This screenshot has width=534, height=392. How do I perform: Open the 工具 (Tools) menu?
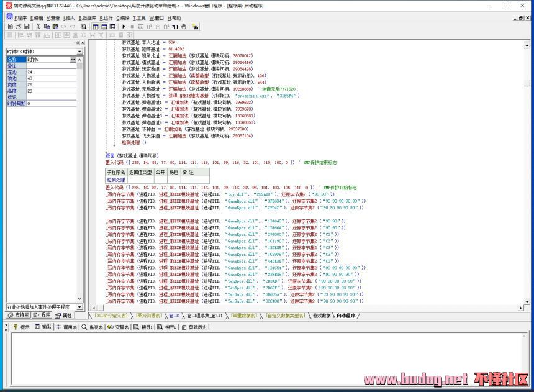pyautogui.click(x=139, y=18)
